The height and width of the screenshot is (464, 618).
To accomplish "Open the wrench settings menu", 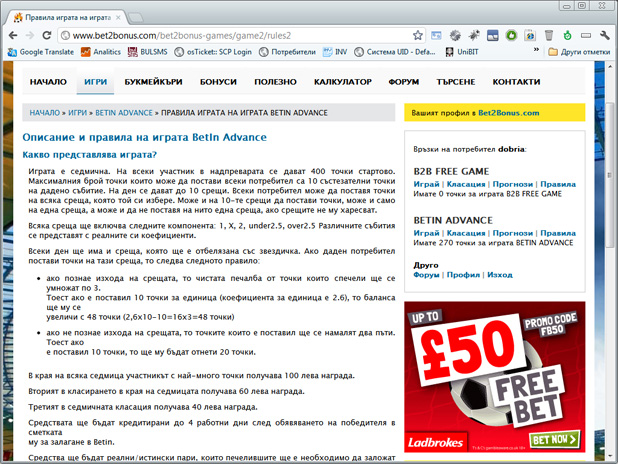I will pos(605,35).
